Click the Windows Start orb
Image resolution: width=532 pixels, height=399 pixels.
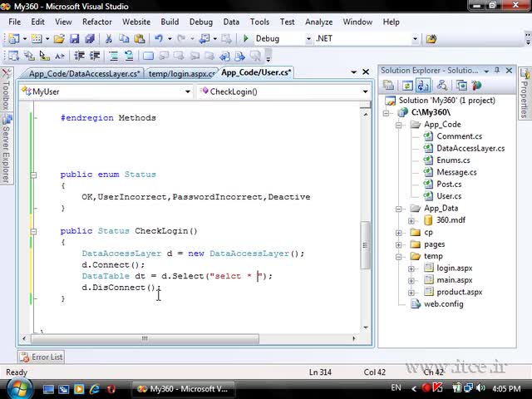click(x=20, y=388)
